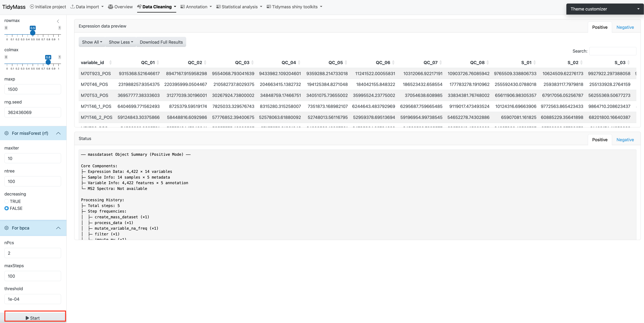
Task: Click the rng.seed input field
Action: coord(32,112)
